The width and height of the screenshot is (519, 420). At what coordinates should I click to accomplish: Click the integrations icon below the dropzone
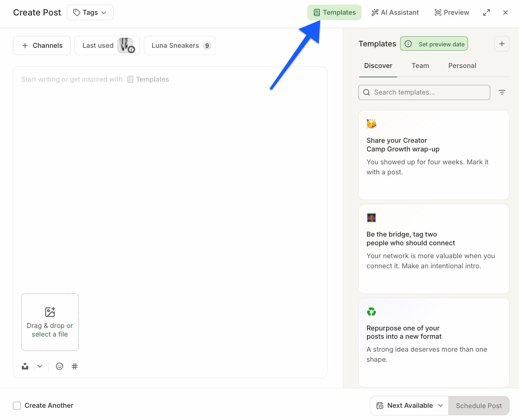pos(25,366)
